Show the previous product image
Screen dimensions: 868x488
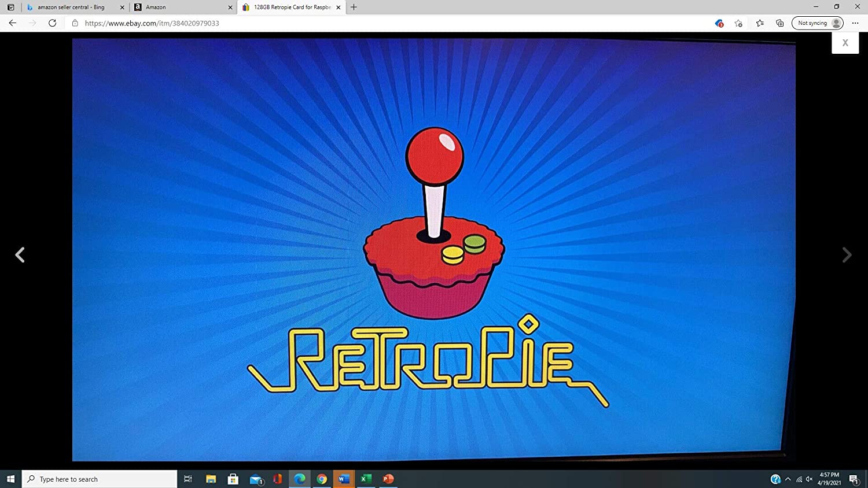[x=20, y=255]
